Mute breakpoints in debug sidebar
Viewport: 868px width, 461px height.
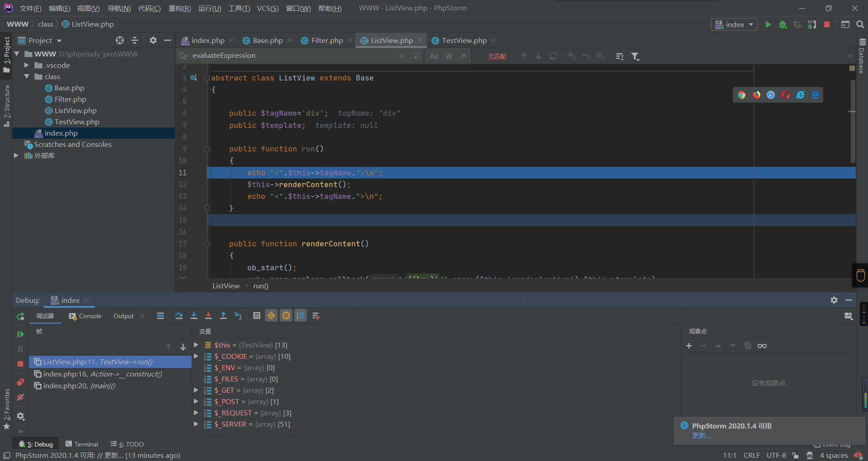(20, 397)
